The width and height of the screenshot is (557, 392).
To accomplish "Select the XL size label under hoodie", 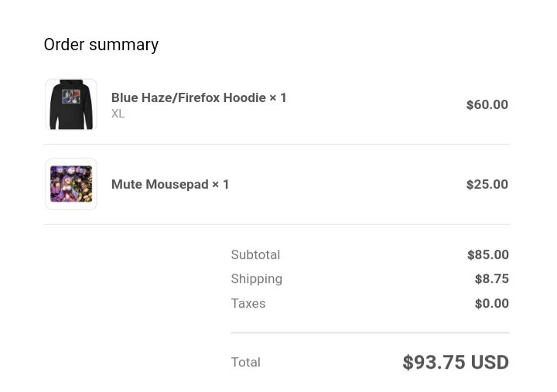I will (x=118, y=114).
